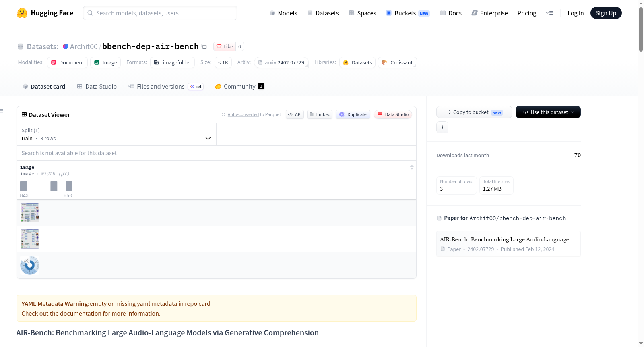The image size is (644, 347).
Task: Select the 850 width histogram bar
Action: [69, 186]
